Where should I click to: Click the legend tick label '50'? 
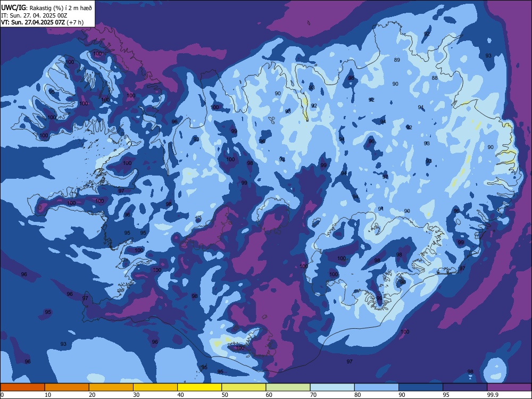click(x=225, y=395)
